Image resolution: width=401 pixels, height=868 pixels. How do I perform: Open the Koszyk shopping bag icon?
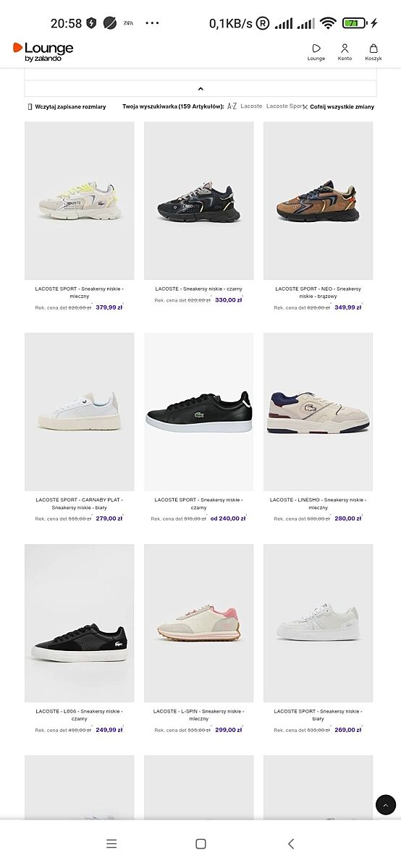coord(373,52)
